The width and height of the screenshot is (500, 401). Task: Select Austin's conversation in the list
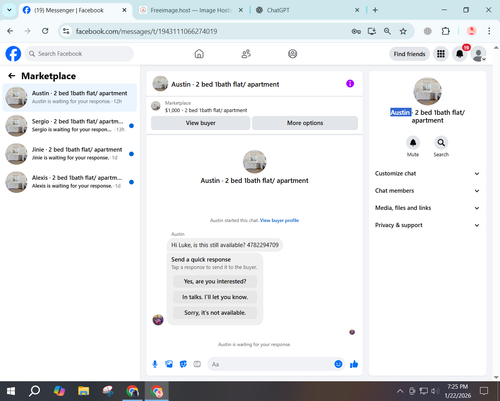point(70,97)
